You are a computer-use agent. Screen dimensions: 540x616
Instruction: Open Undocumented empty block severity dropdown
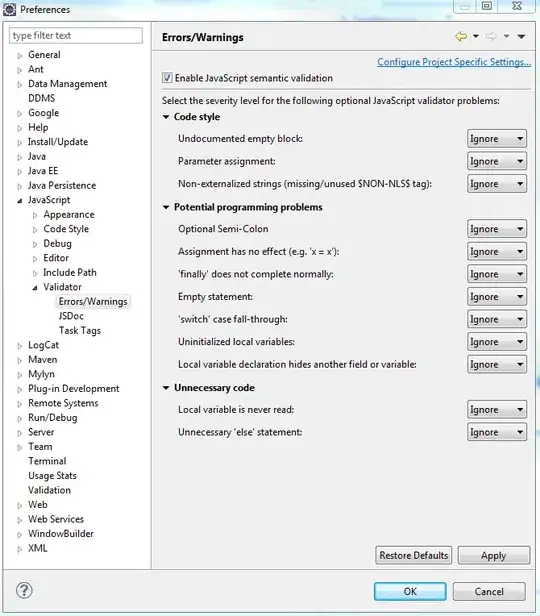pos(497,139)
